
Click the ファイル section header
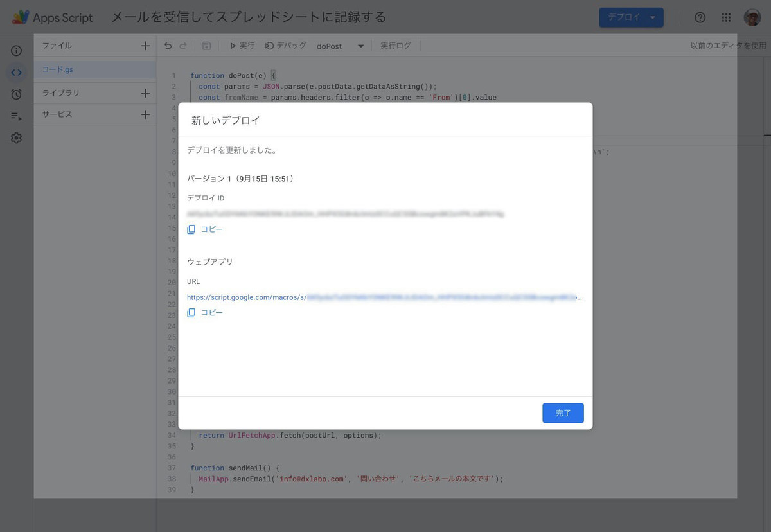tap(57, 46)
